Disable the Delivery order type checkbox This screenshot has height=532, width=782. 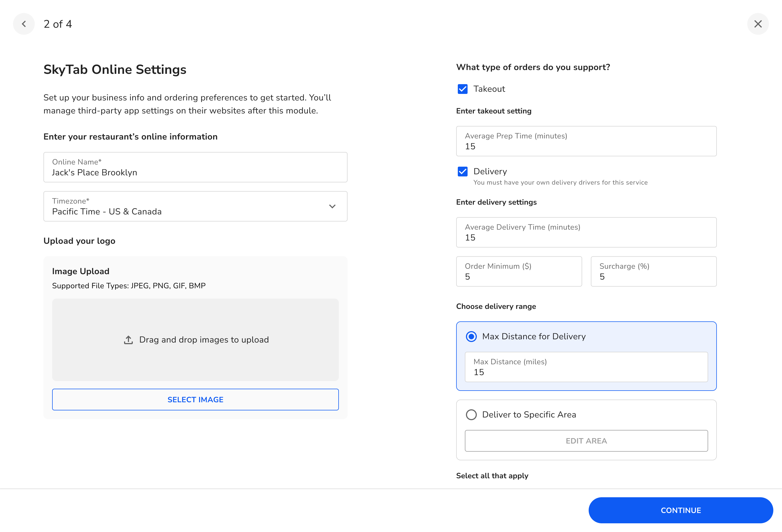(x=463, y=172)
